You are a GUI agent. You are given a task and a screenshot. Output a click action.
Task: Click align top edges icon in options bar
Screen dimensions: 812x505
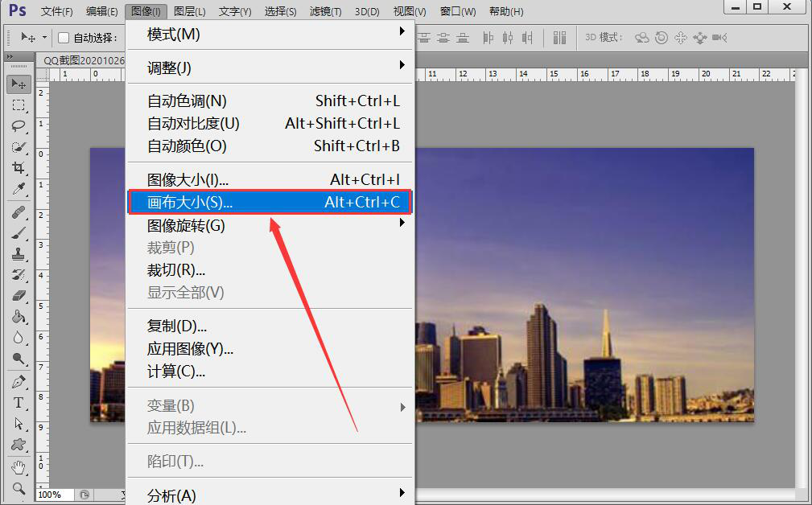(x=424, y=37)
